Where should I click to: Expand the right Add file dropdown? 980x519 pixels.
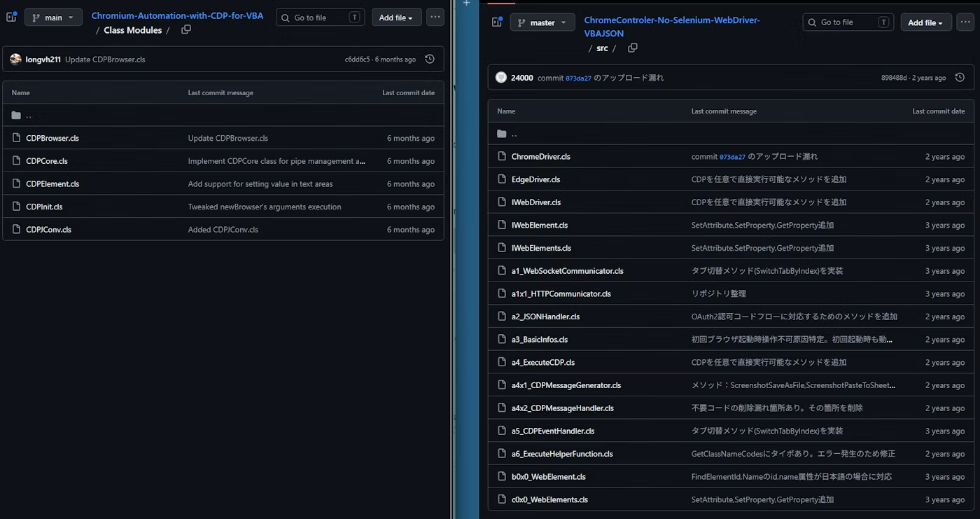pos(926,22)
